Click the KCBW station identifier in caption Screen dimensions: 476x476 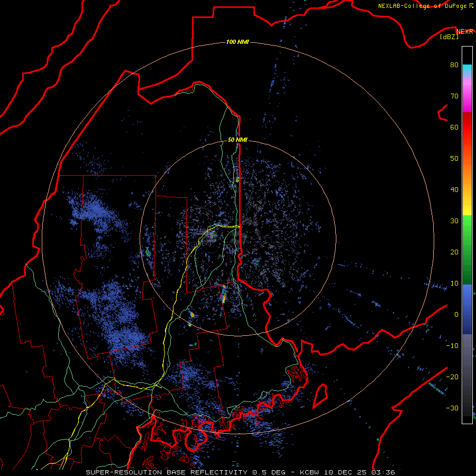(x=309, y=472)
